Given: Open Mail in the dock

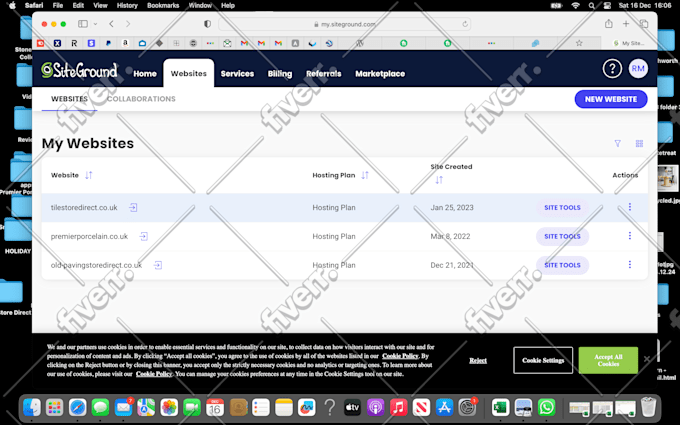Looking at the screenshot, I should [124, 407].
